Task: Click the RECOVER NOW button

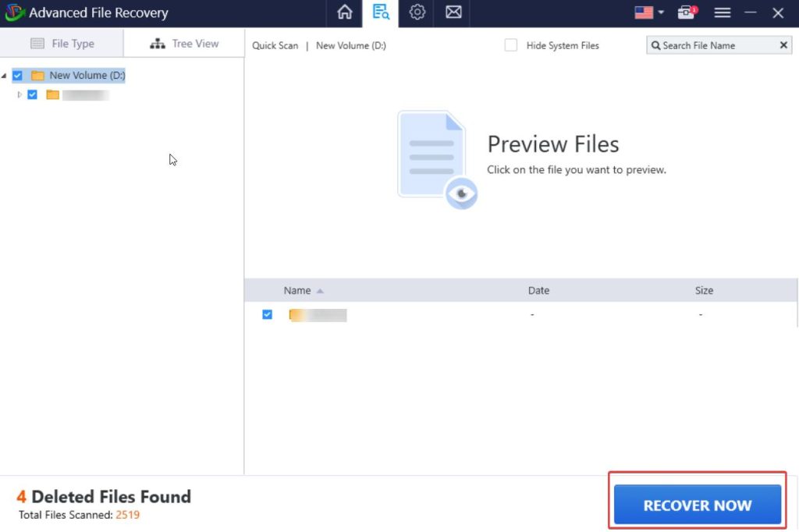Action: [x=697, y=505]
